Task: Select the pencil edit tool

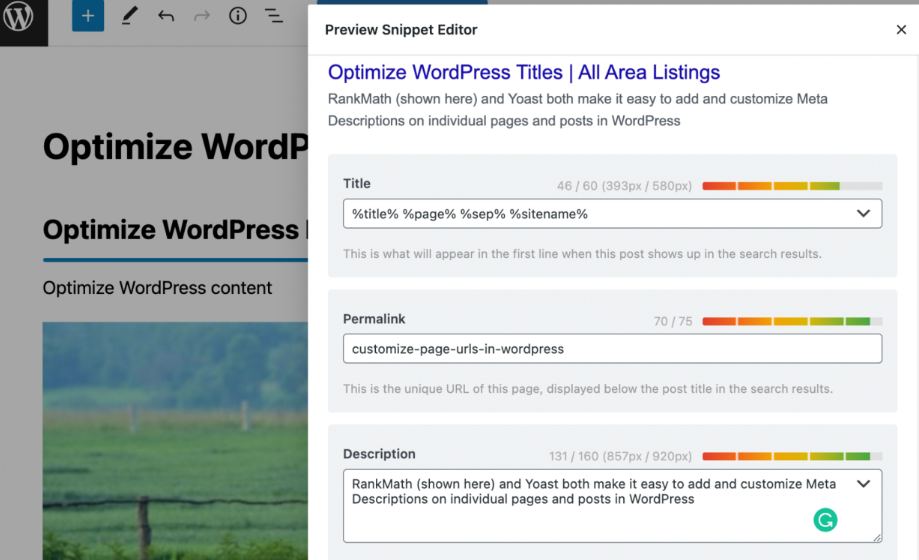Action: [x=129, y=16]
